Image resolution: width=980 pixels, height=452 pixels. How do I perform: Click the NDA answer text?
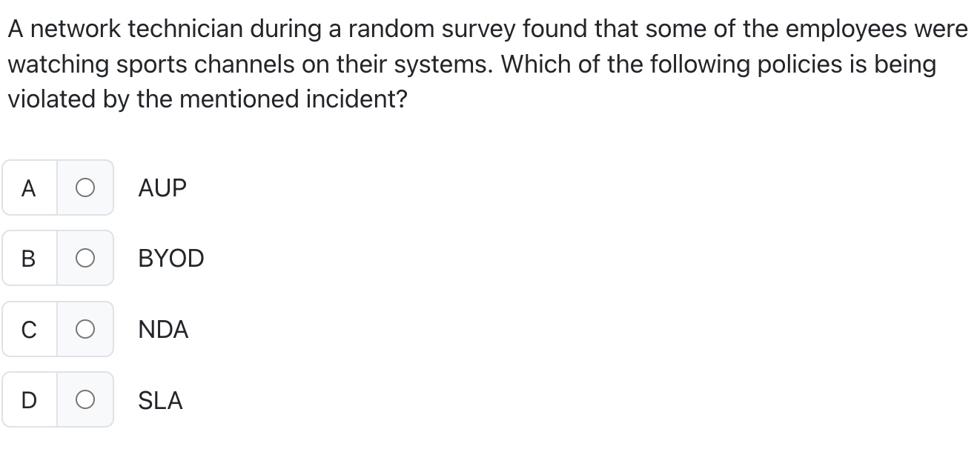164,329
